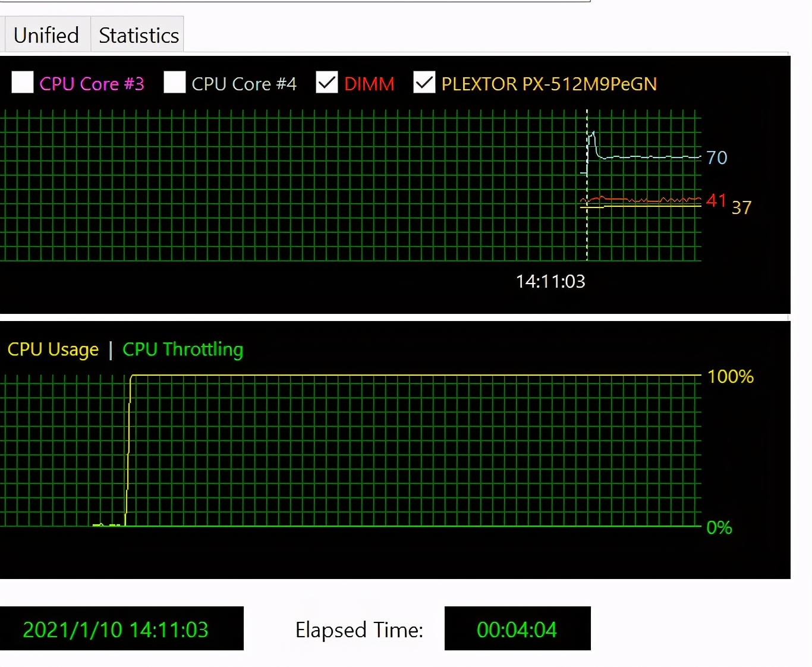
Task: Uncheck the PLEXTOR PX-512M9PeGN checkbox
Action: point(424,82)
